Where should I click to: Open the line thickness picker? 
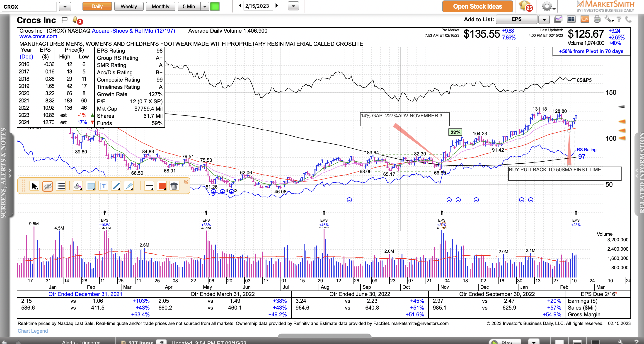(x=149, y=186)
